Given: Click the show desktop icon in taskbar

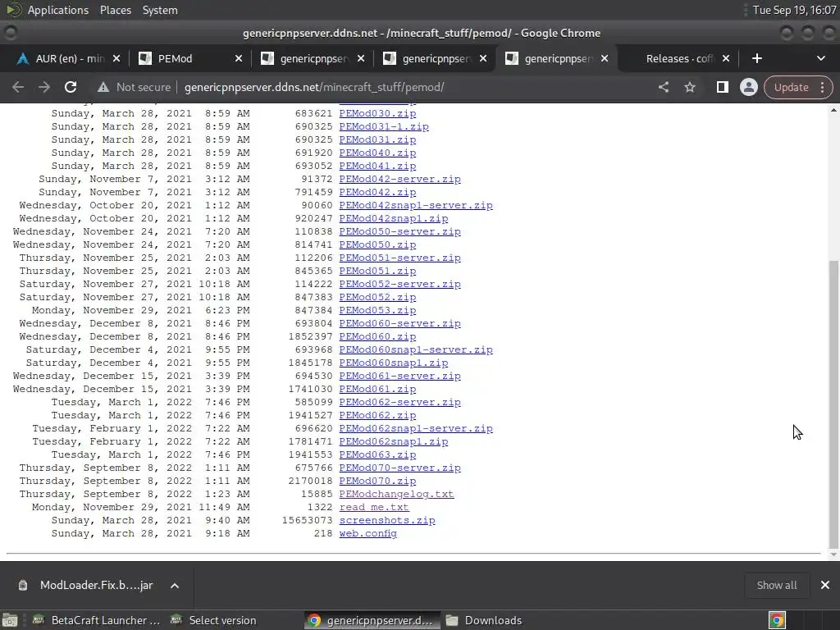Looking at the screenshot, I should (x=10, y=620).
